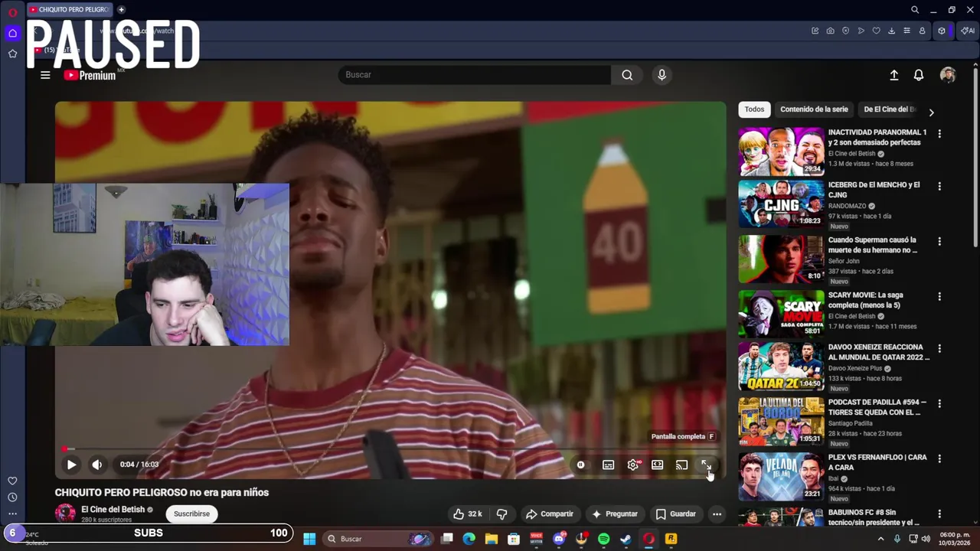
Task: Open Opera tab search magnifier
Action: 915,10
